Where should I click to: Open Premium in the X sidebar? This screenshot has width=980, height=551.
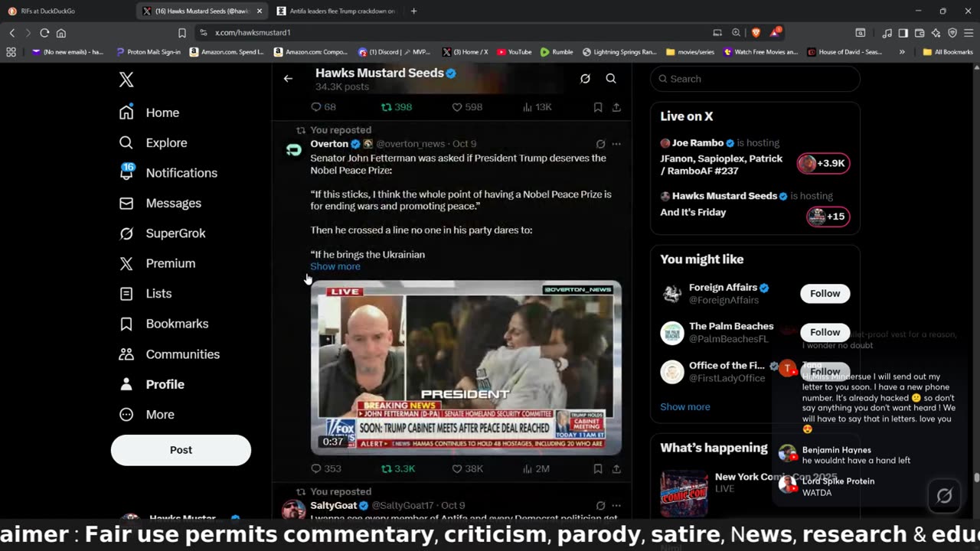(x=157, y=263)
